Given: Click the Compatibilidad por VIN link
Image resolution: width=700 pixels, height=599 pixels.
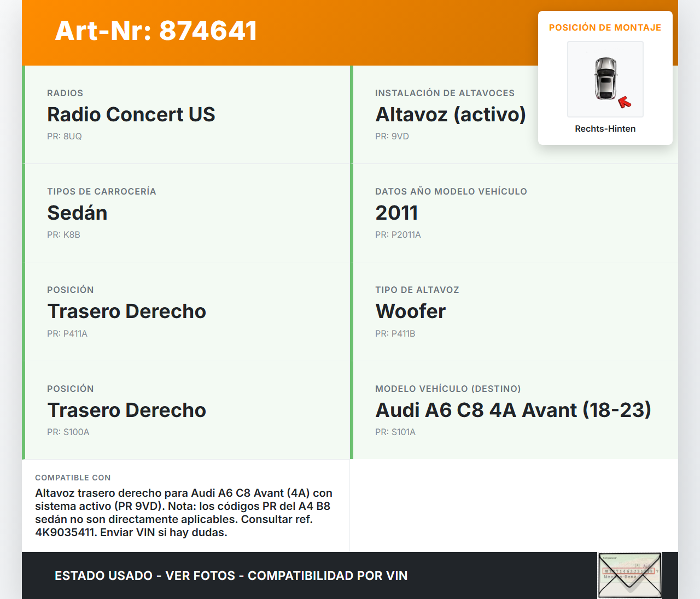Looking at the screenshot, I should pyautogui.click(x=327, y=575).
